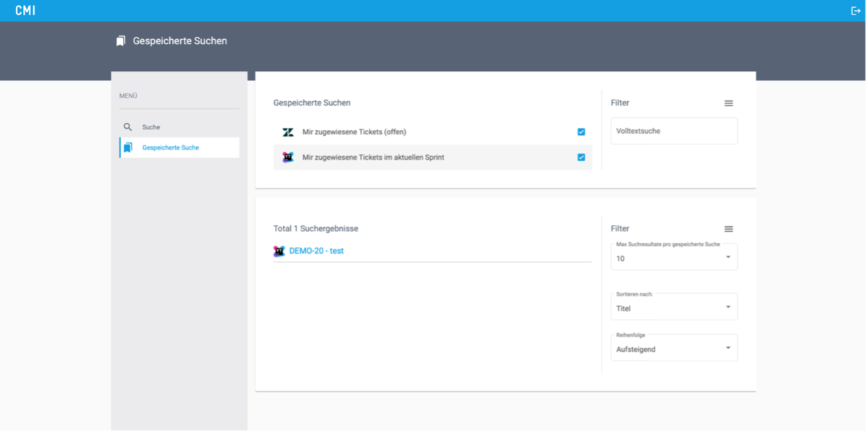Viewport: 868px width, 433px height.
Task: Click the Jira icon beside the DEMO-20 result
Action: [x=279, y=252]
